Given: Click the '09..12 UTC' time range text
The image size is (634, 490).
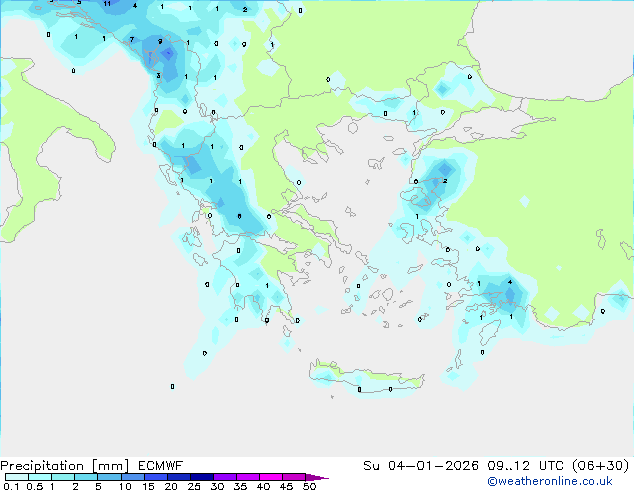Looking at the screenshot, I should pos(526,466).
